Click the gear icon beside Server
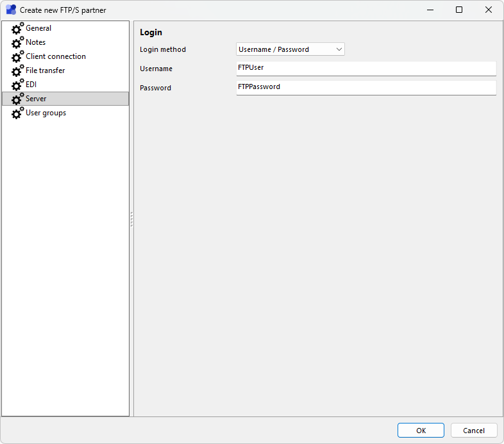504x444 pixels. (17, 99)
